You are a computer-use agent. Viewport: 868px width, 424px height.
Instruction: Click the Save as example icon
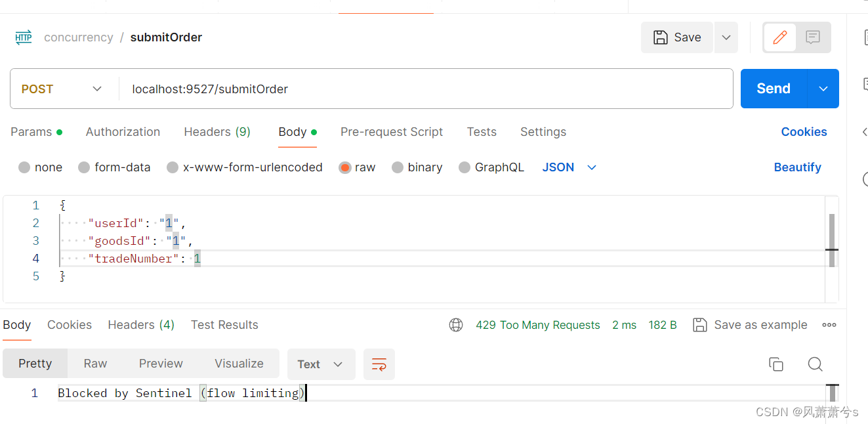[699, 324]
